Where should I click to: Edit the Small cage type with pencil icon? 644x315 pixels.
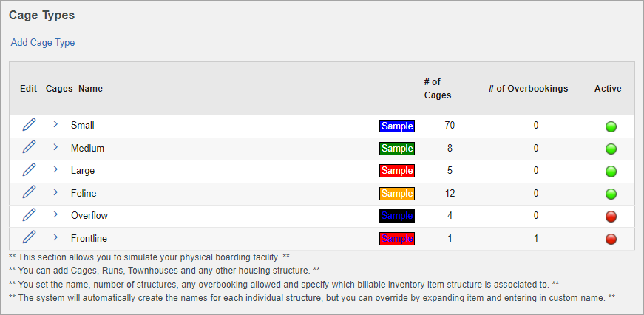(29, 124)
